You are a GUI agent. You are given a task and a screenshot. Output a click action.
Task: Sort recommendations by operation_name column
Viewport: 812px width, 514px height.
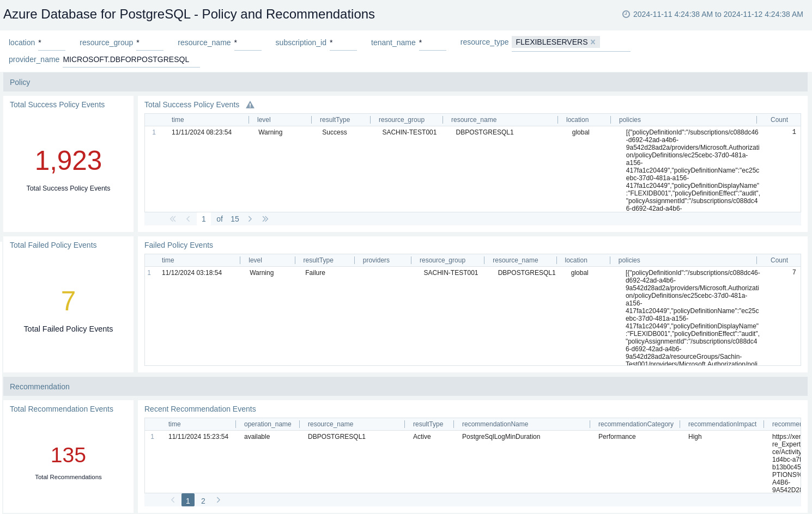coord(268,424)
